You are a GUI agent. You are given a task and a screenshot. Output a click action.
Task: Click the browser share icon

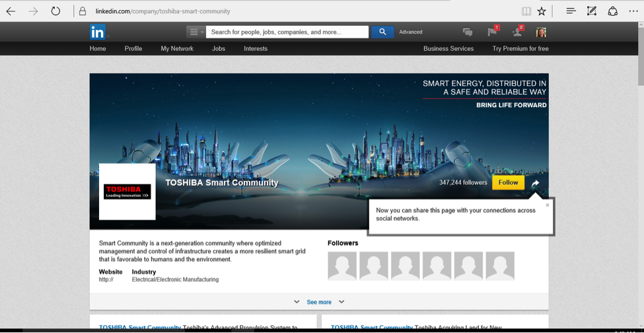(x=612, y=11)
